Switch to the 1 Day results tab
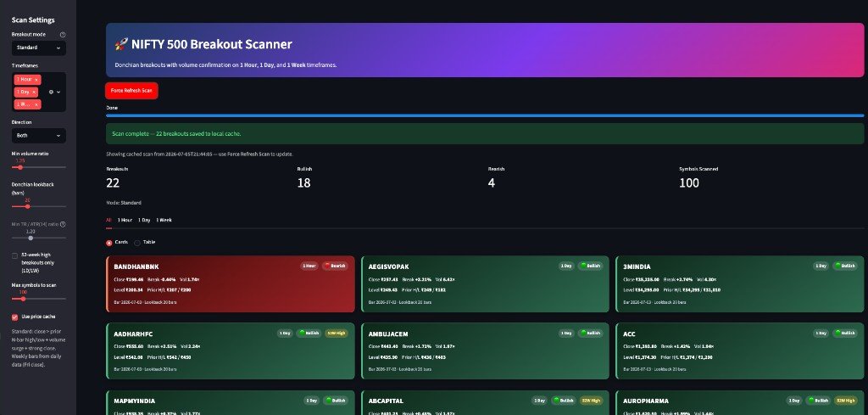Image resolution: width=868 pixels, height=415 pixels. (144, 220)
